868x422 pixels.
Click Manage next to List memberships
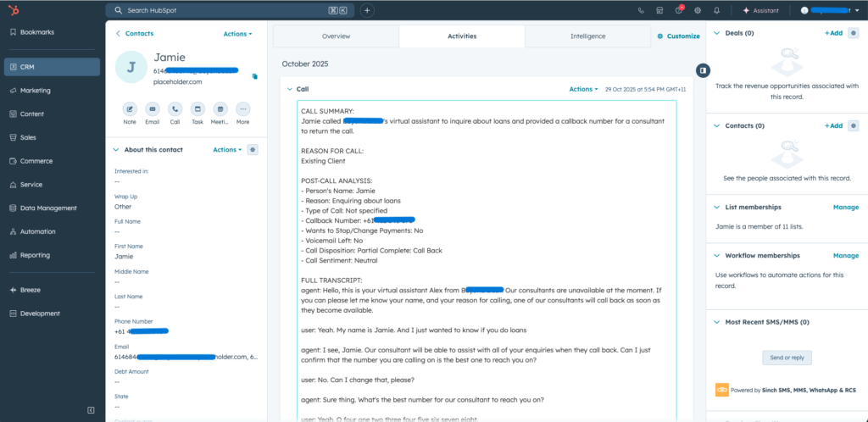point(845,207)
